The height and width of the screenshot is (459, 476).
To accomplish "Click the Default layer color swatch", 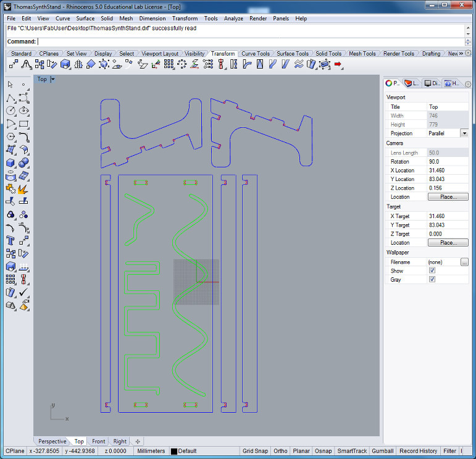I will pos(174,451).
